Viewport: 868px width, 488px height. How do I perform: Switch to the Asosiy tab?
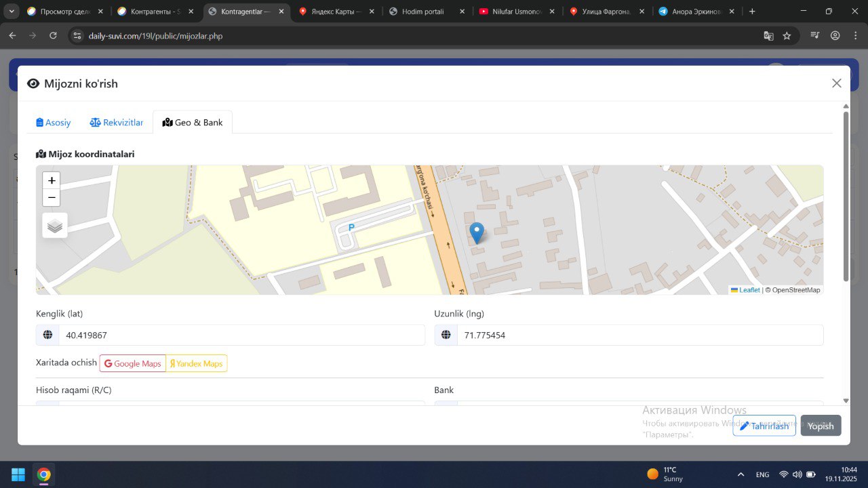[x=54, y=123]
